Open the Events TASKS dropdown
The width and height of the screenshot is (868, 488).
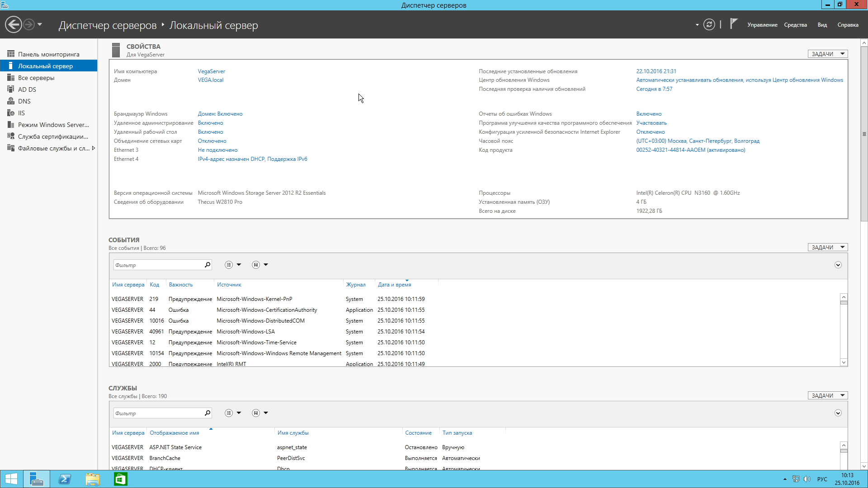click(x=827, y=247)
